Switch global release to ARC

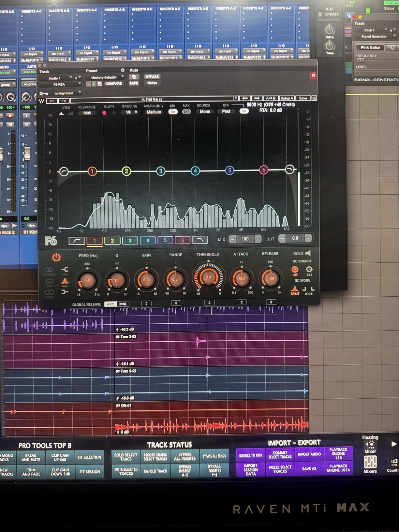pos(111,304)
